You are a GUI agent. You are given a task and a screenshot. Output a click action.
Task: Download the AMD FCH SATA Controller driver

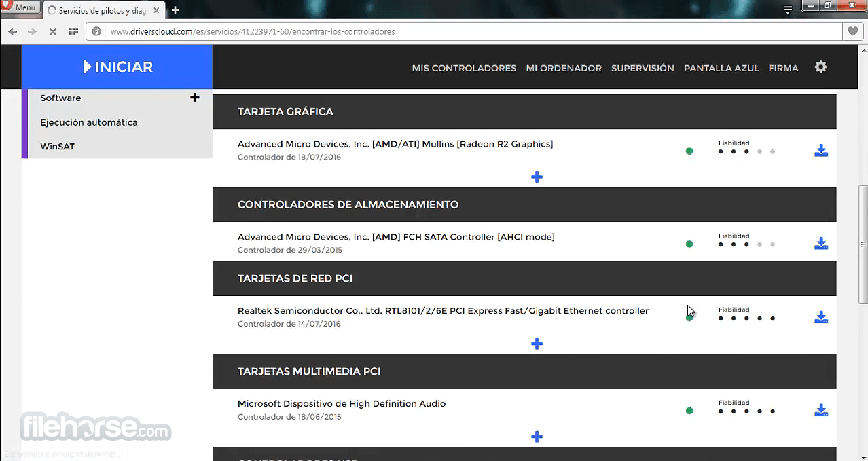821,244
